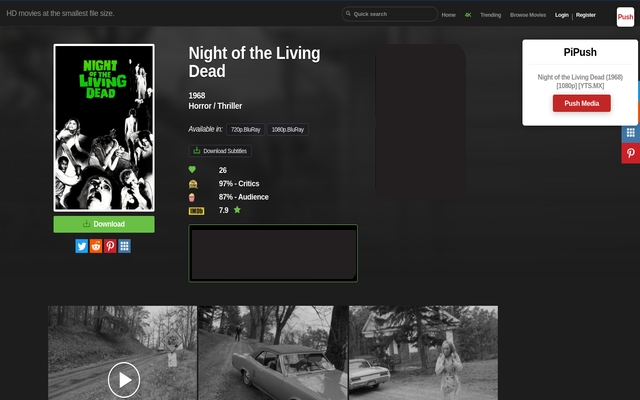The width and height of the screenshot is (640, 400).
Task: Click the audience score popcorn icon
Action: click(x=193, y=197)
